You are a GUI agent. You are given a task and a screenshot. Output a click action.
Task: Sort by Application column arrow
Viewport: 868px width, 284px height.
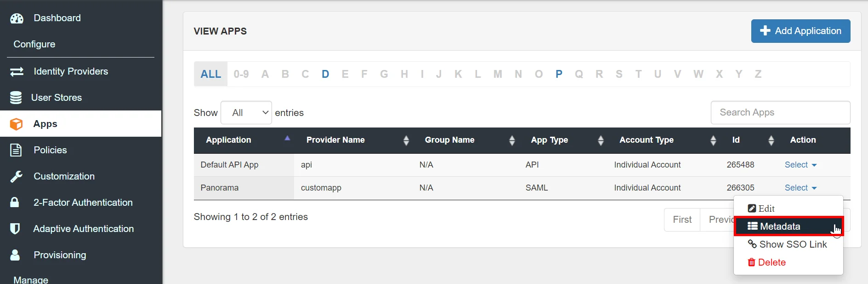coord(287,138)
